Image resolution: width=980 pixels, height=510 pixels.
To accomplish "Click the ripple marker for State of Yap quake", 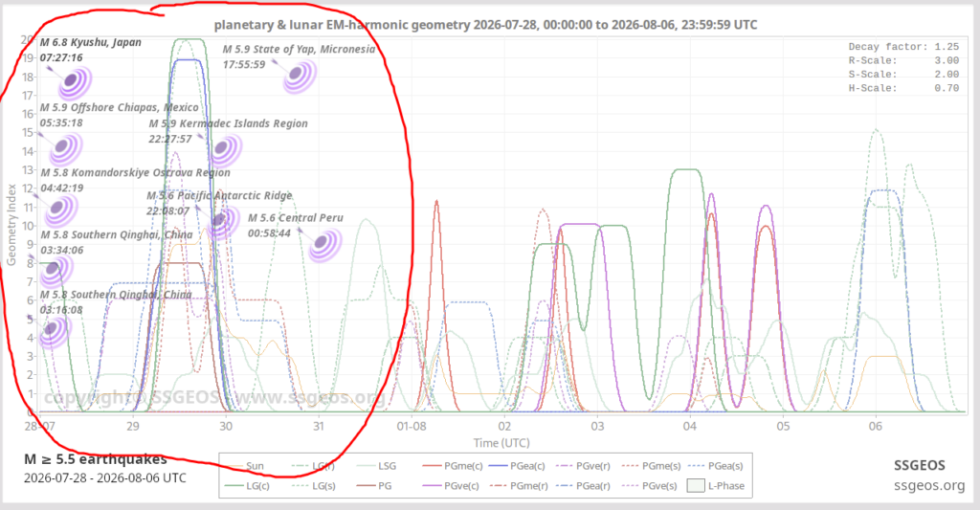I will 298,77.
